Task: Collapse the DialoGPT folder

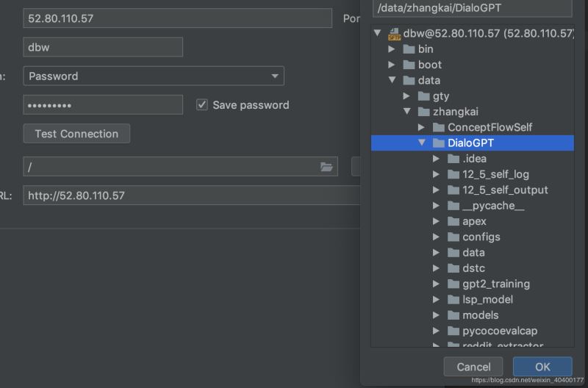Action: click(422, 143)
